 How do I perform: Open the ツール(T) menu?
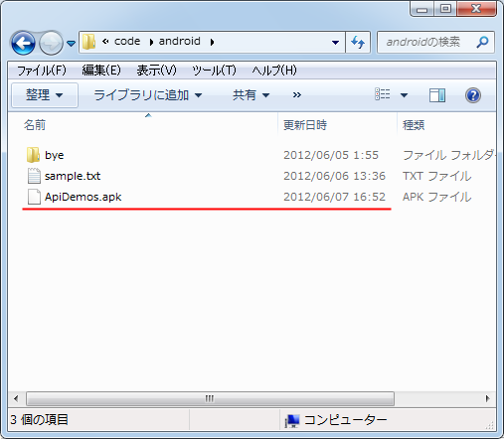click(x=214, y=71)
